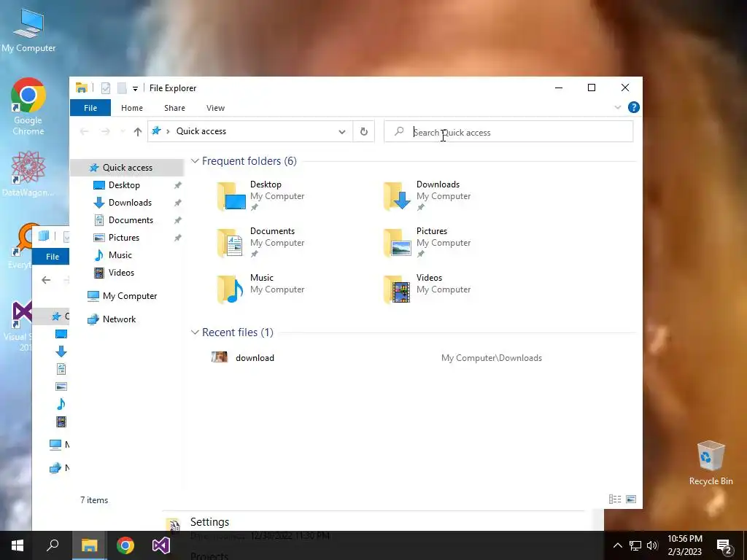Click File Explorer in the taskbar
This screenshot has height=560, width=747.
tap(89, 545)
